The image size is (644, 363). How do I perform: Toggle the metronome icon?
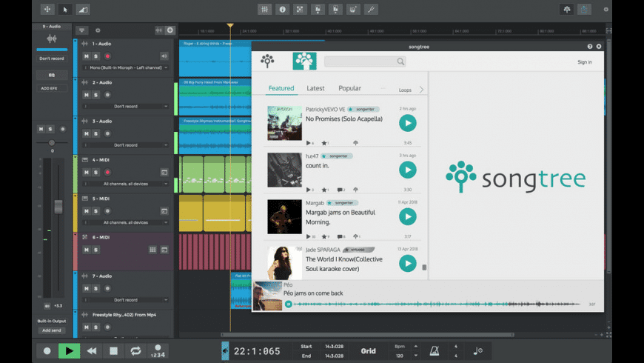coord(434,350)
